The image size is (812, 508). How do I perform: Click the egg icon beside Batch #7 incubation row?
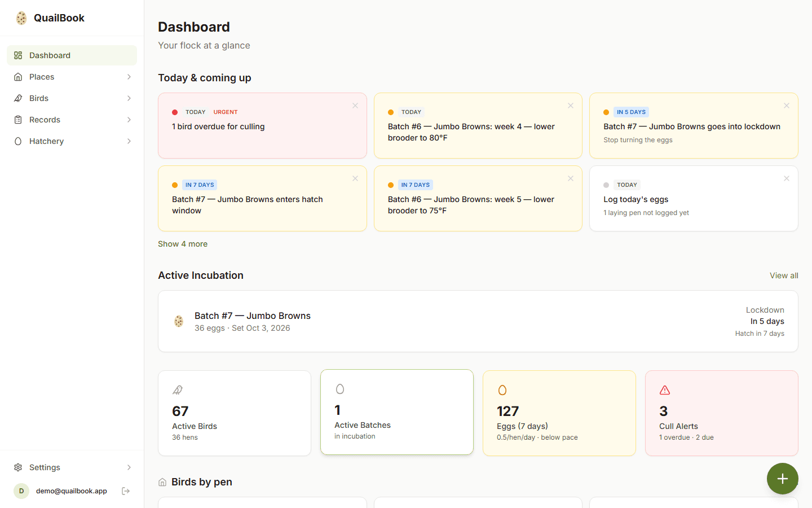179,321
